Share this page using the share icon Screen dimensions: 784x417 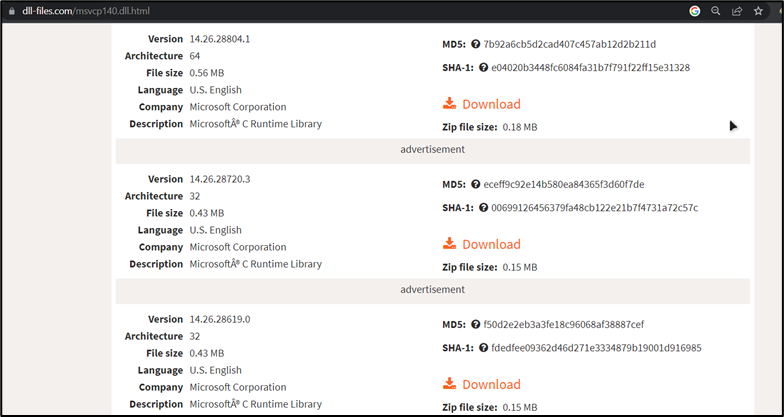(x=737, y=11)
